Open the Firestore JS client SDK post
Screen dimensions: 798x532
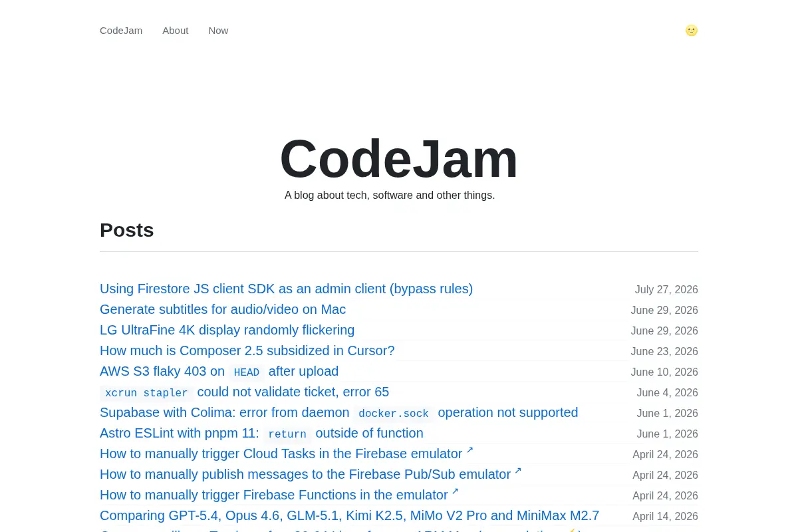(x=286, y=289)
